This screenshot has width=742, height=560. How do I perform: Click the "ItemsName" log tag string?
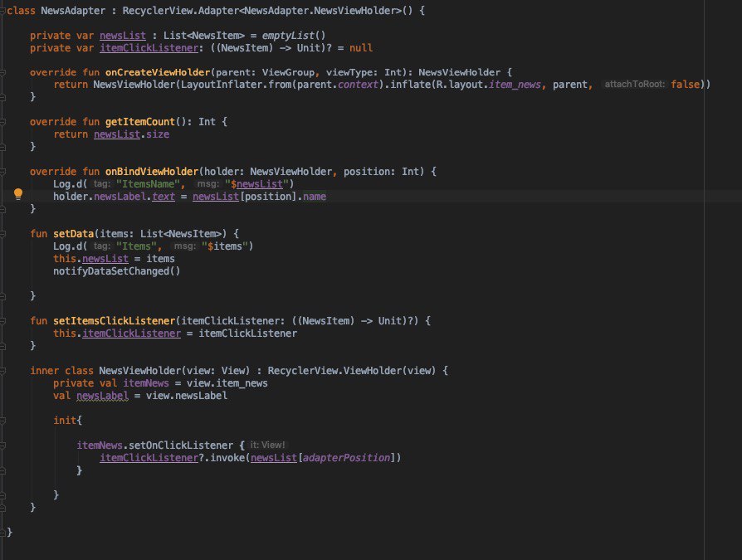[148, 184]
